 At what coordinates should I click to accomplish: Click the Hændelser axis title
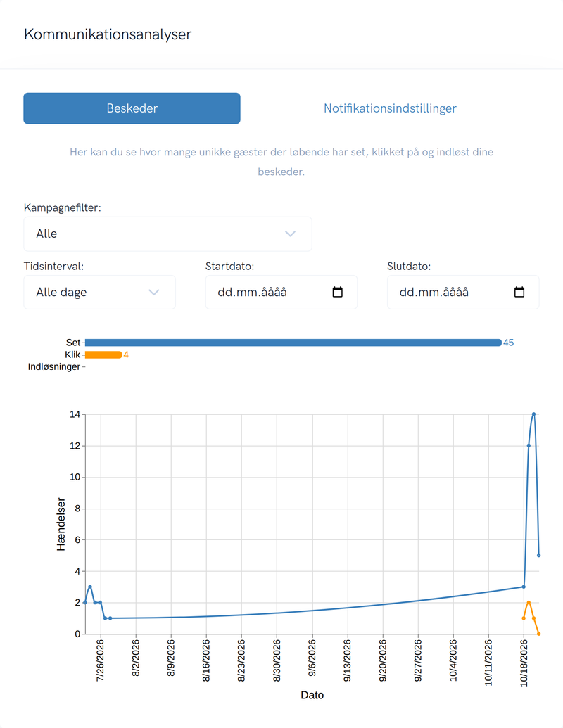coord(61,524)
